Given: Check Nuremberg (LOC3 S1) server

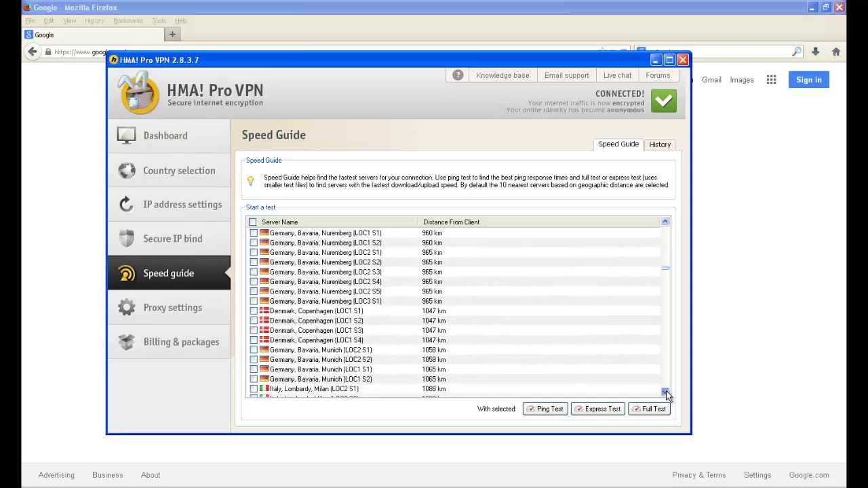Looking at the screenshot, I should (254, 301).
